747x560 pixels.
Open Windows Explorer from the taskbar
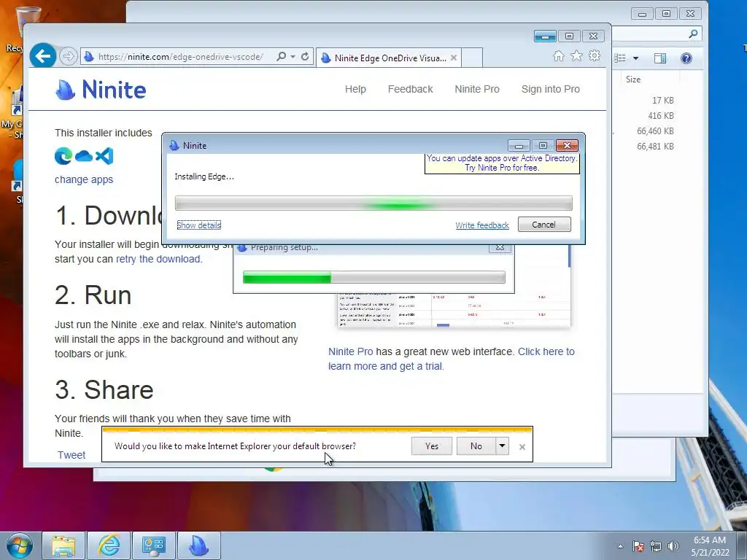tap(63, 545)
